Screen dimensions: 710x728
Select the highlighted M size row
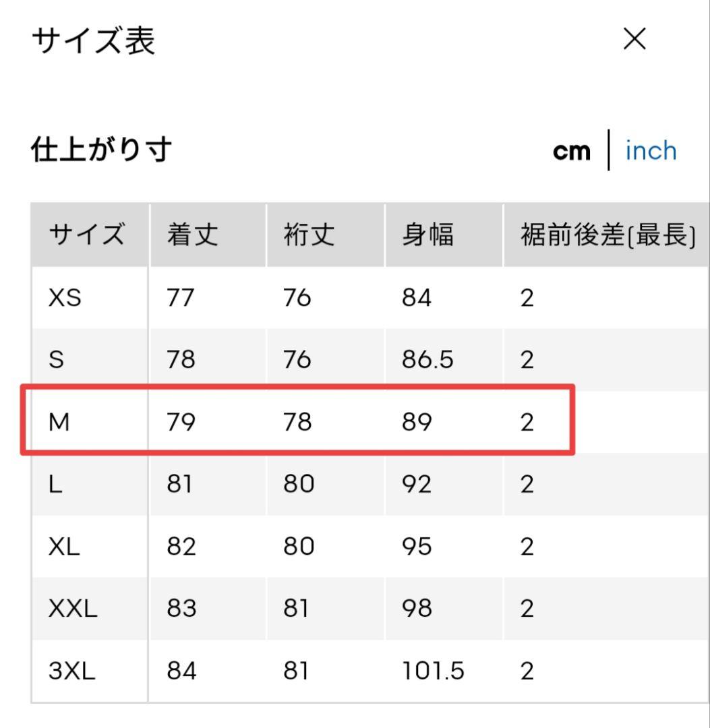[x=297, y=421]
